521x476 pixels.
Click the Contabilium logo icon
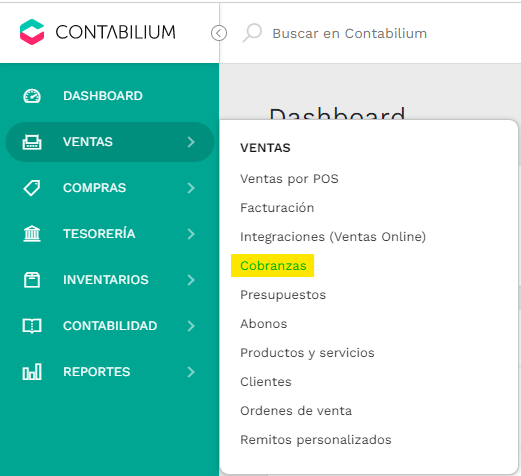tap(32, 32)
